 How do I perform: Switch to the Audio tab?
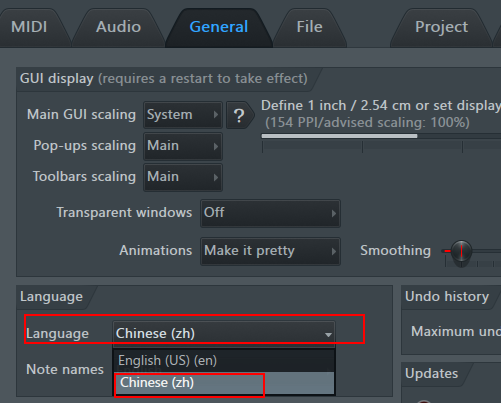point(118,27)
